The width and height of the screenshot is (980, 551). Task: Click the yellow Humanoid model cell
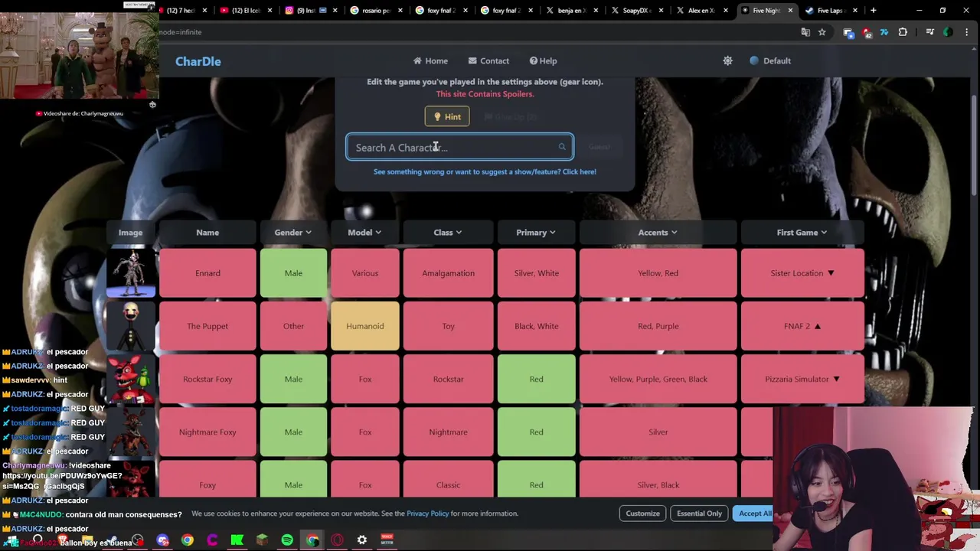364,325
